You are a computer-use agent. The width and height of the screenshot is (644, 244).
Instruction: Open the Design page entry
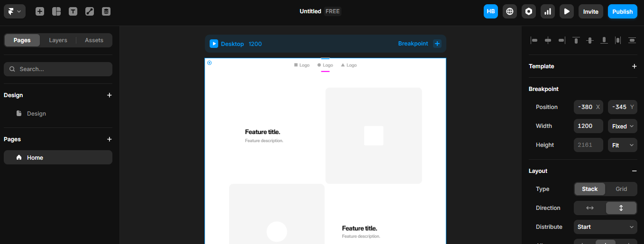pyautogui.click(x=58, y=114)
